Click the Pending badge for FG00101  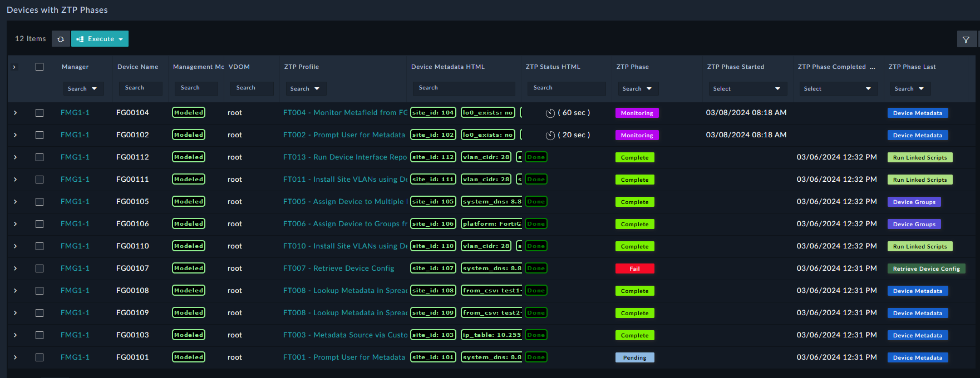[x=635, y=357]
